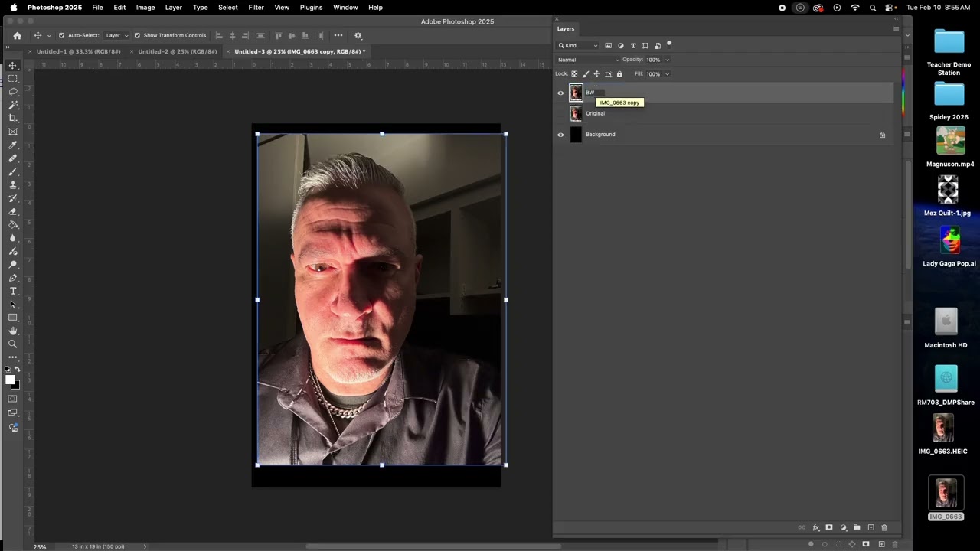Expand status bar info arrow

pyautogui.click(x=145, y=546)
